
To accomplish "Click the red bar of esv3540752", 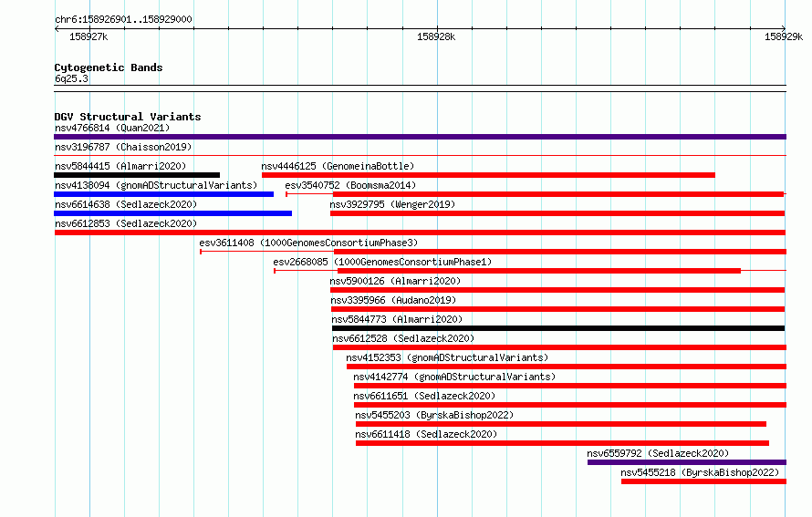I will coord(558,194).
